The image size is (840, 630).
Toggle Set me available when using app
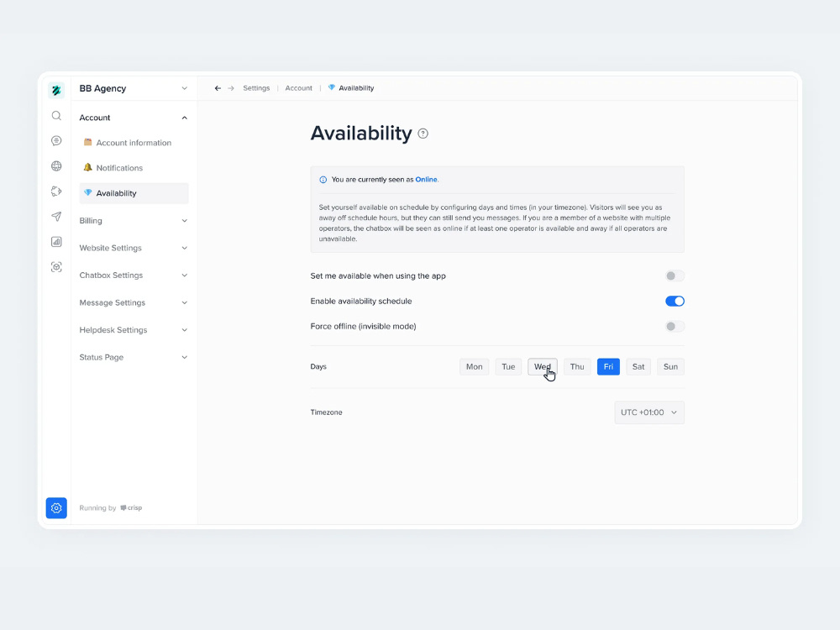pyautogui.click(x=675, y=276)
